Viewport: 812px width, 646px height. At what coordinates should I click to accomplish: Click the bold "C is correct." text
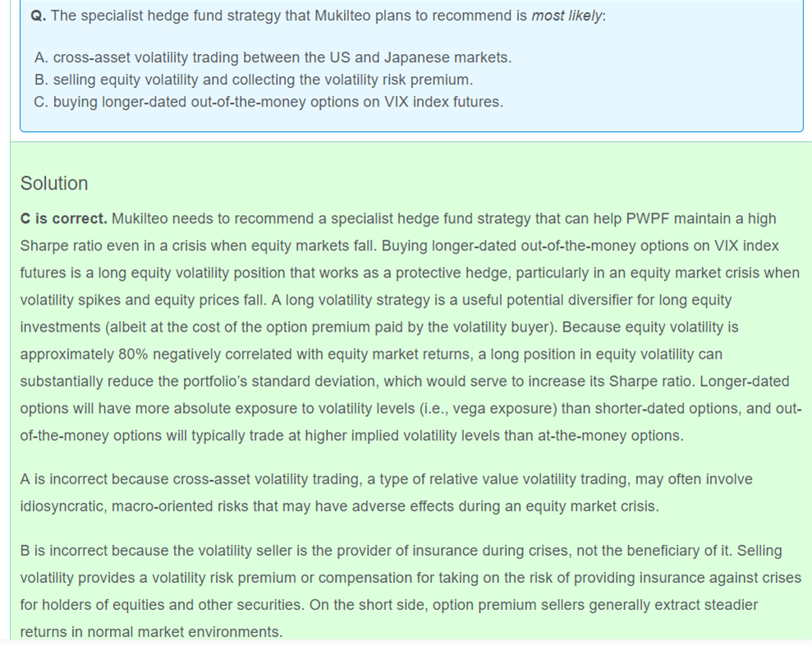(x=63, y=218)
